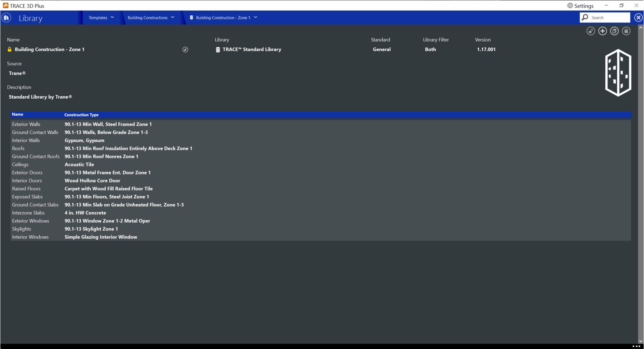Click the unlock icon in the toolbar
The width and height of the screenshot is (644, 349).
click(x=591, y=31)
